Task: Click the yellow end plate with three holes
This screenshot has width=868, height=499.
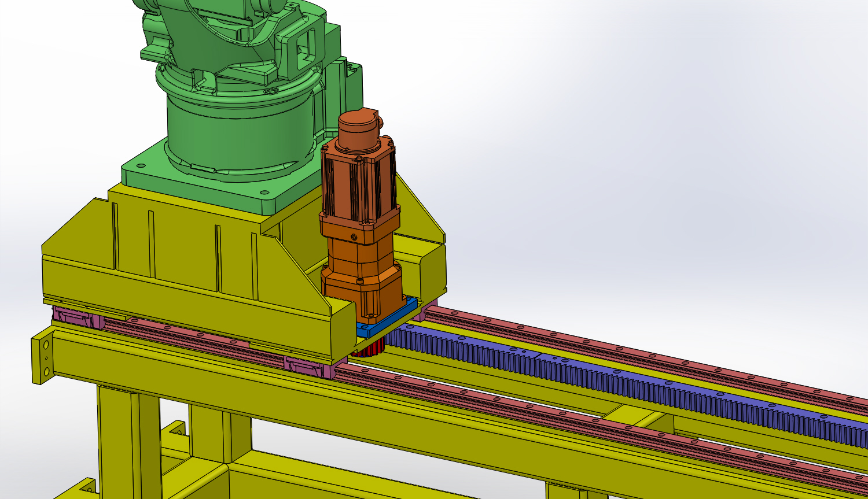Action: click(x=43, y=358)
